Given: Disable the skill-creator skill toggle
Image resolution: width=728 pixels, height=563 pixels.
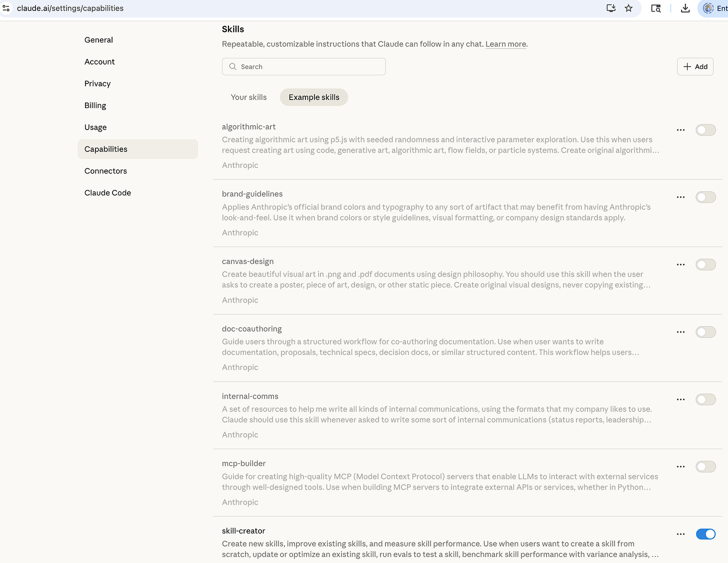Looking at the screenshot, I should tap(705, 534).
